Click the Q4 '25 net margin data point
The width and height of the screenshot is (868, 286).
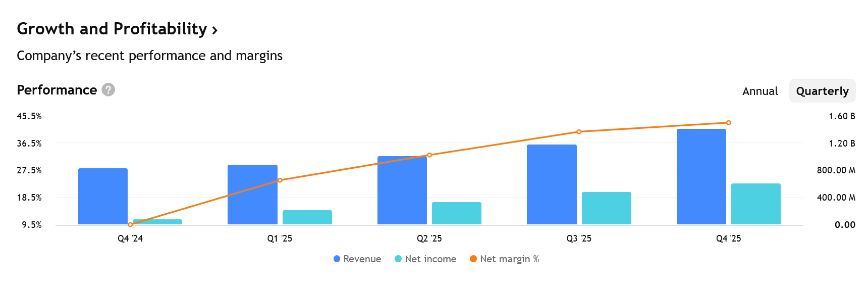coord(728,123)
